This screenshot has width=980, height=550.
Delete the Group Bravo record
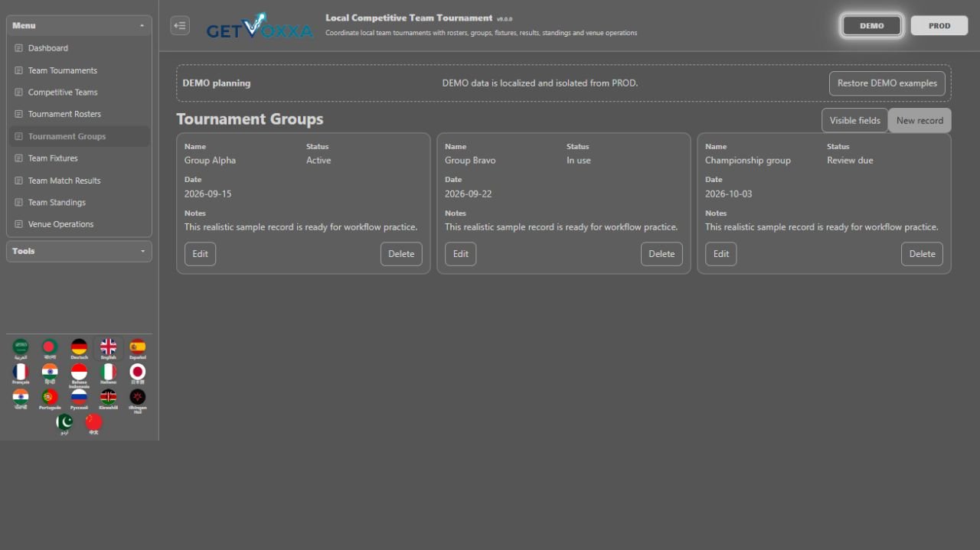(661, 254)
